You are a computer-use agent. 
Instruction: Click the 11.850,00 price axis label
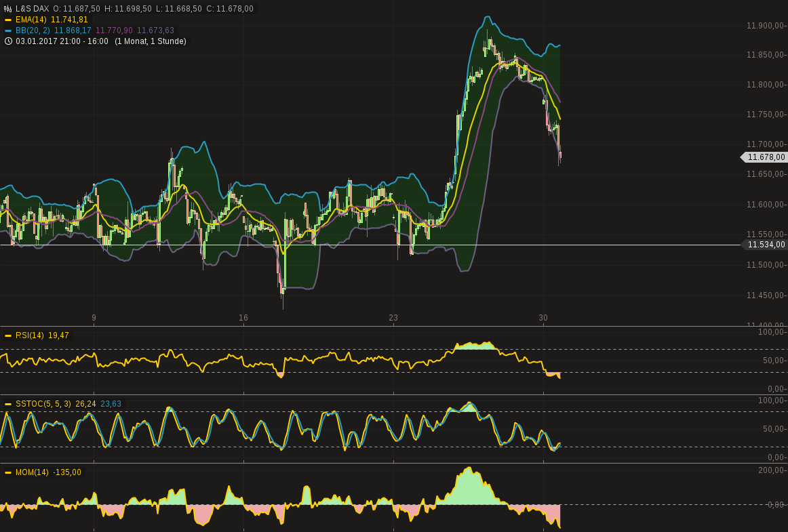tap(766, 55)
